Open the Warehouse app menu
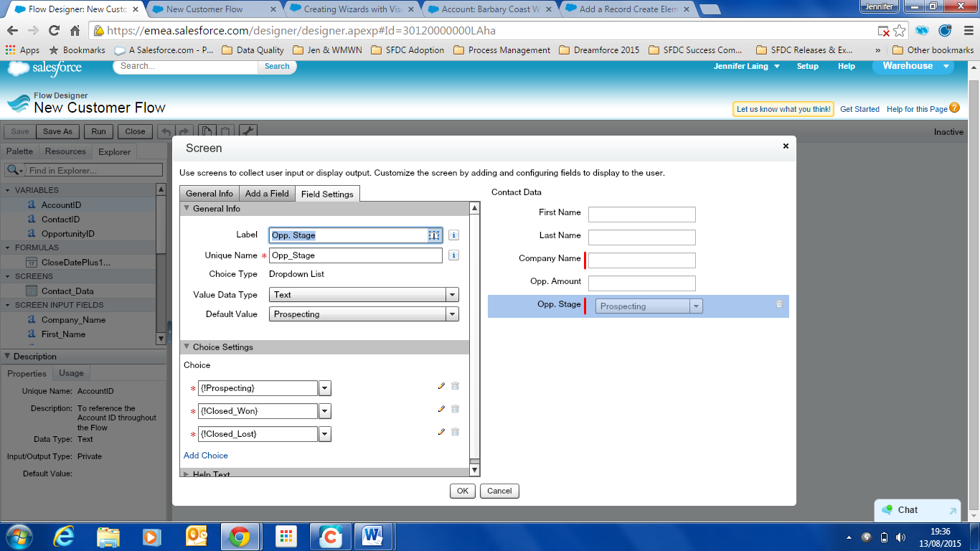This screenshot has width=980, height=551. [x=913, y=66]
